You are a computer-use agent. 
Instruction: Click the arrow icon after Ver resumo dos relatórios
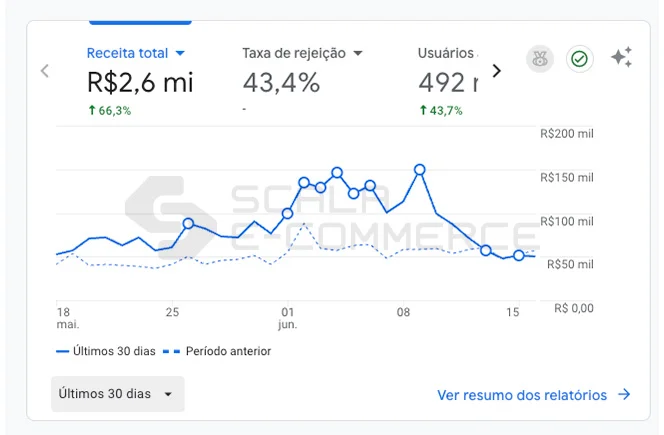624,395
